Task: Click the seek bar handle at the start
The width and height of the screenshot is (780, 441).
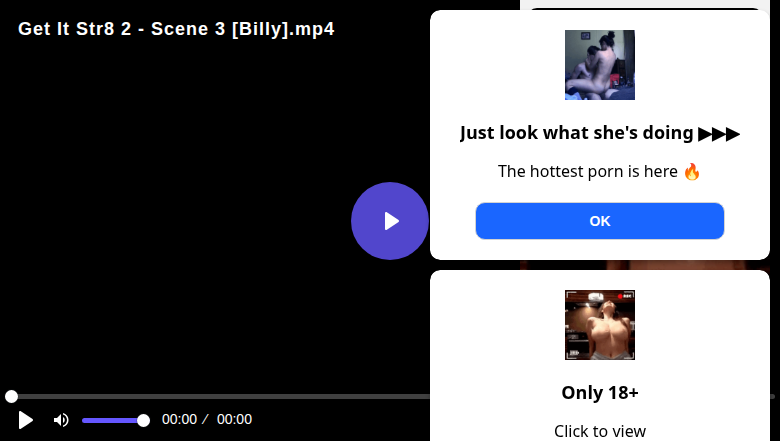Action: tap(11, 396)
